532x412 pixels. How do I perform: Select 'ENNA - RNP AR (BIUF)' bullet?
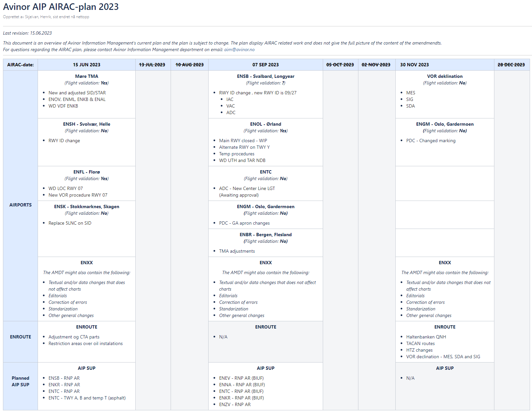pos(242,385)
